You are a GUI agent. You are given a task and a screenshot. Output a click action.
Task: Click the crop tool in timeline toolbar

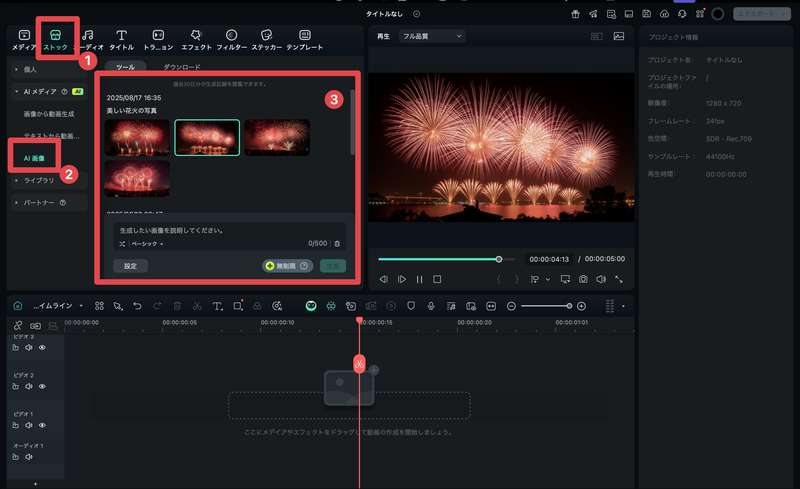point(238,306)
